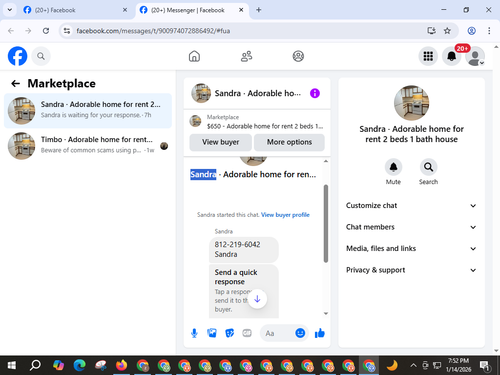500x375 pixels.
Task: View site information icon in address bar
Action: click(x=67, y=31)
